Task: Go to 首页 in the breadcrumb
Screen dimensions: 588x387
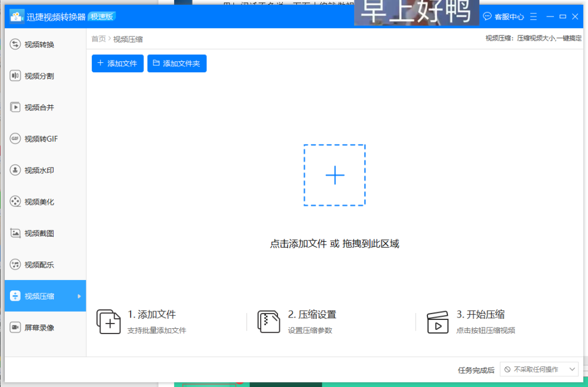Action: click(x=98, y=39)
